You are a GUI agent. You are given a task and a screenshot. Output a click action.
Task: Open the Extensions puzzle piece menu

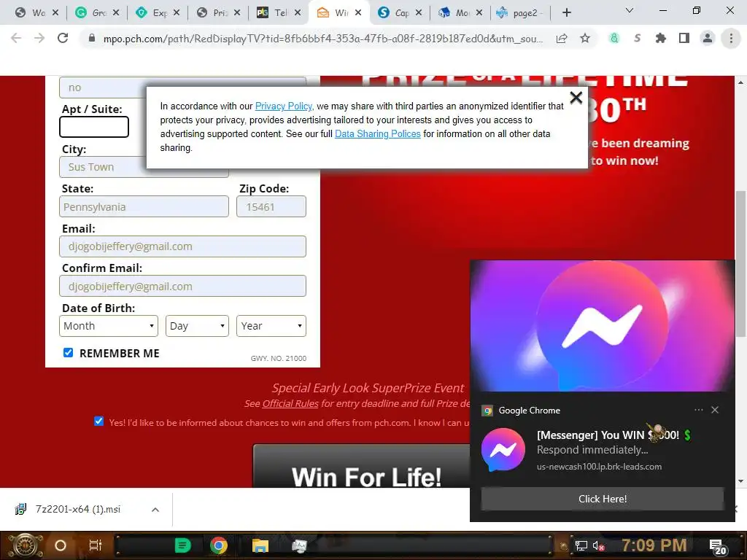[x=661, y=38]
